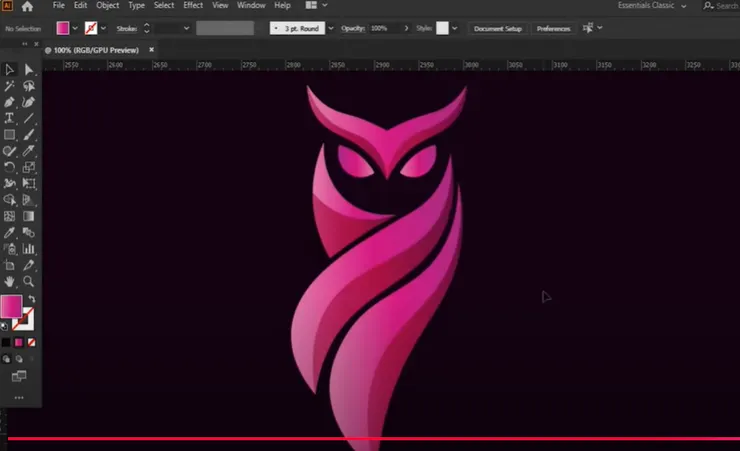Viewport: 740px width, 451px height.
Task: Activate the Zoom tool
Action: coord(29,282)
